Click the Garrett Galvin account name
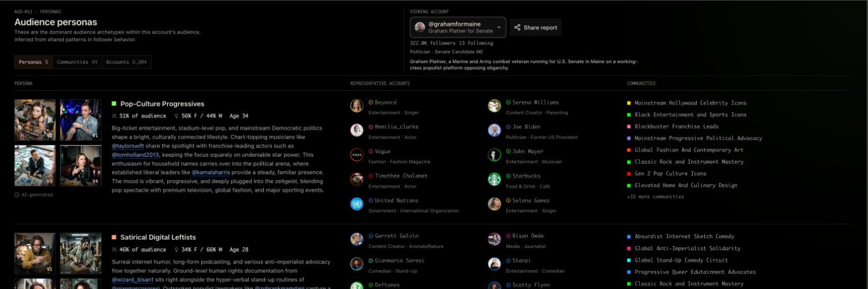Screen dimensions: 868x289 click(x=396, y=236)
